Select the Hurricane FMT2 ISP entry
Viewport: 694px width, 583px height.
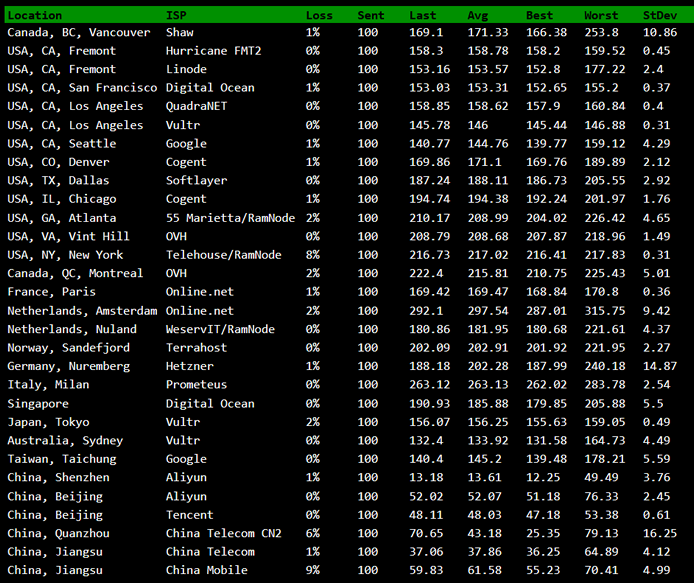coord(214,51)
